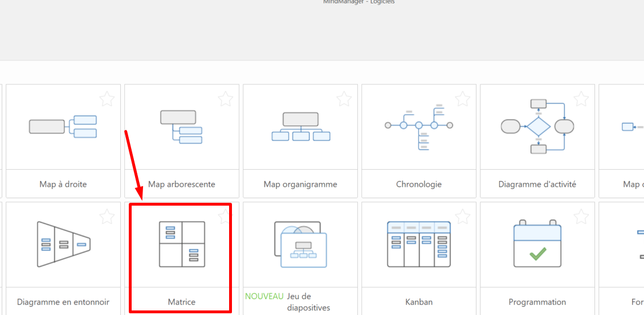The height and width of the screenshot is (315, 644).
Task: Pick the Diagramme d'activité flowchart diagram
Action: 537,126
